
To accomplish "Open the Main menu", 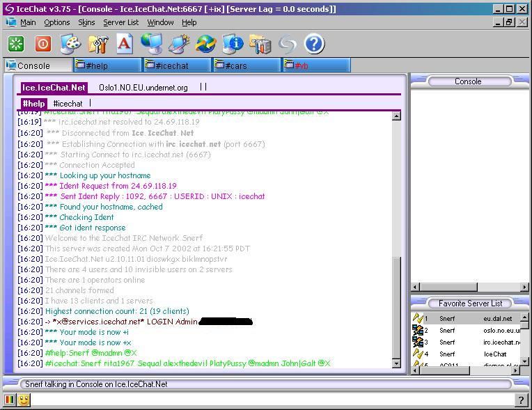I will point(28,22).
